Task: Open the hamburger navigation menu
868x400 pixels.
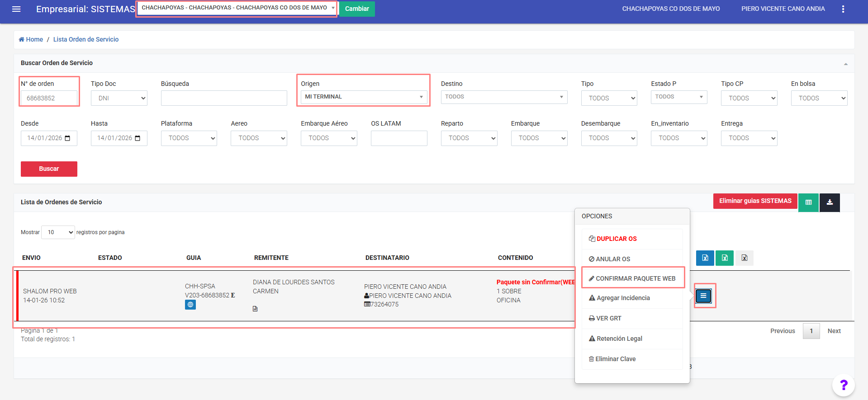Action: 16,9
